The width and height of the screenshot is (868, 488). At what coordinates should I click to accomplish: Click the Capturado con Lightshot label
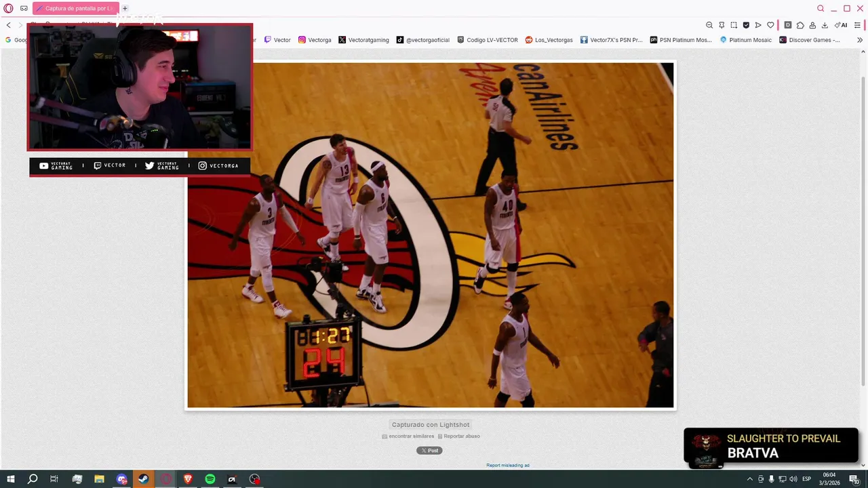click(431, 424)
